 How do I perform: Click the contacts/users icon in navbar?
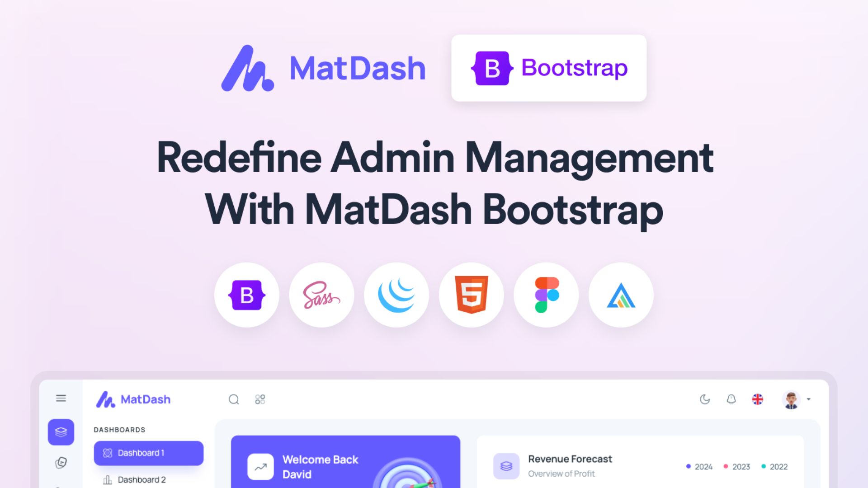(259, 399)
